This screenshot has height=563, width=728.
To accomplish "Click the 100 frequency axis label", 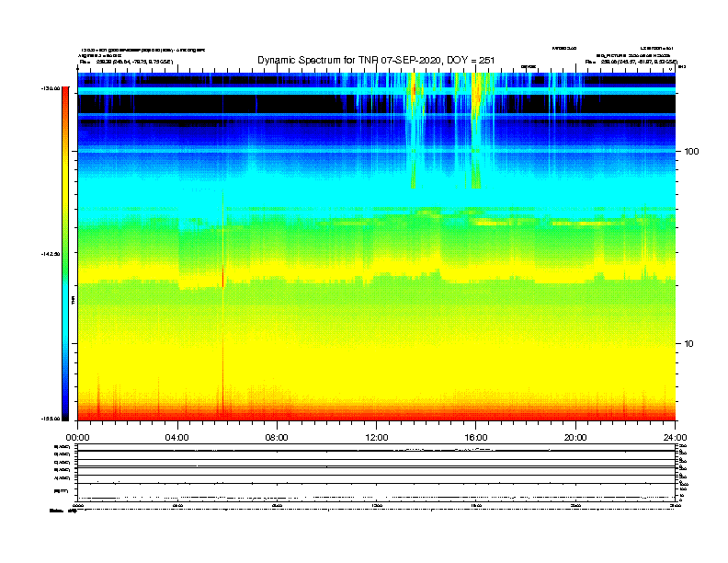I will 691,152.
